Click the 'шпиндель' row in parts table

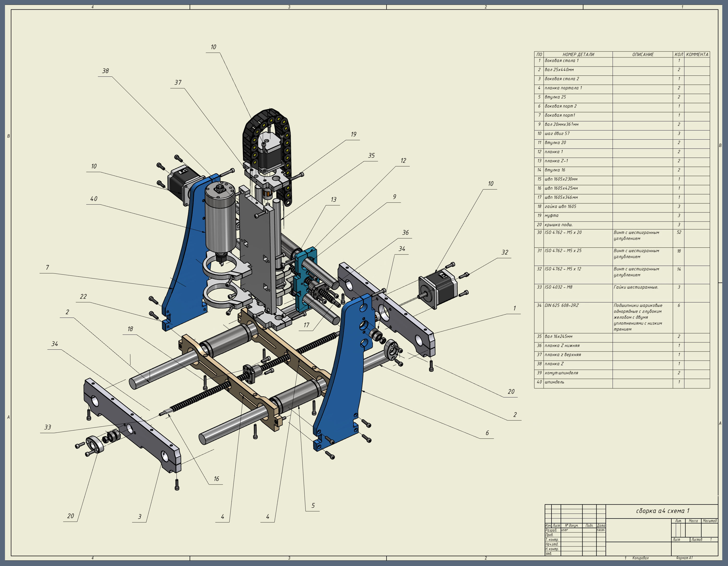point(554,382)
